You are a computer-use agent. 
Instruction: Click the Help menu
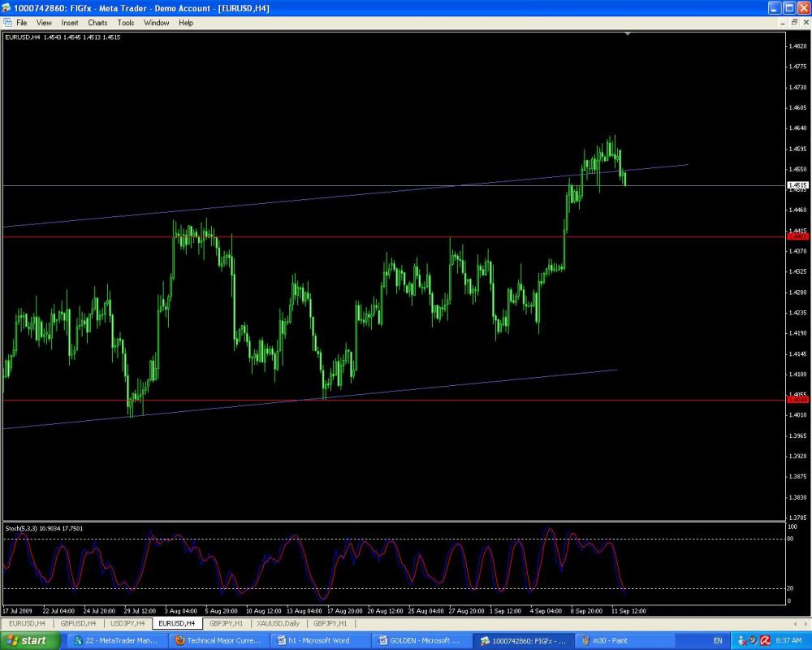tap(186, 23)
